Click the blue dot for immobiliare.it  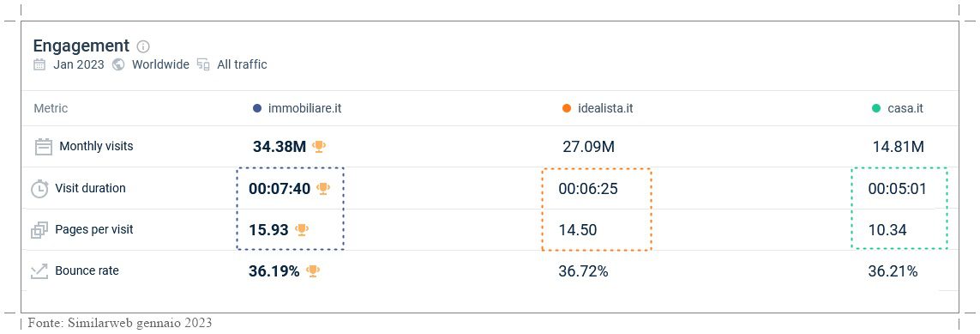click(x=257, y=108)
